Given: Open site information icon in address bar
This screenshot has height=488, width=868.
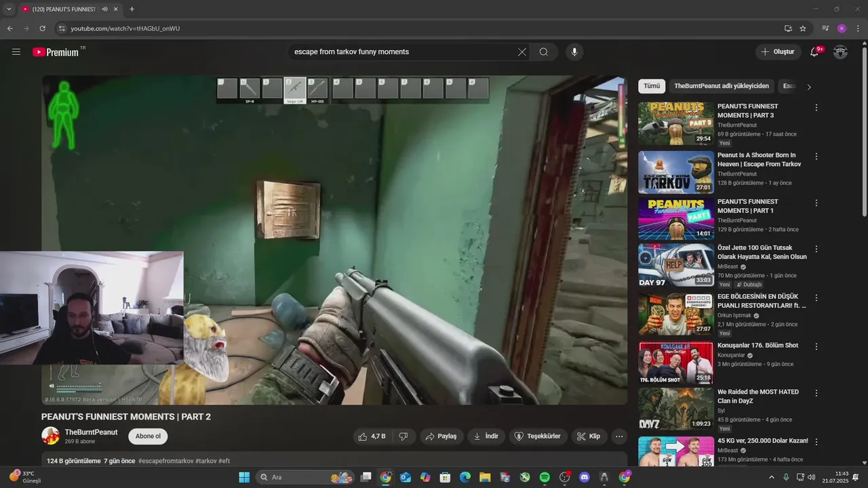Looking at the screenshot, I should (62, 28).
